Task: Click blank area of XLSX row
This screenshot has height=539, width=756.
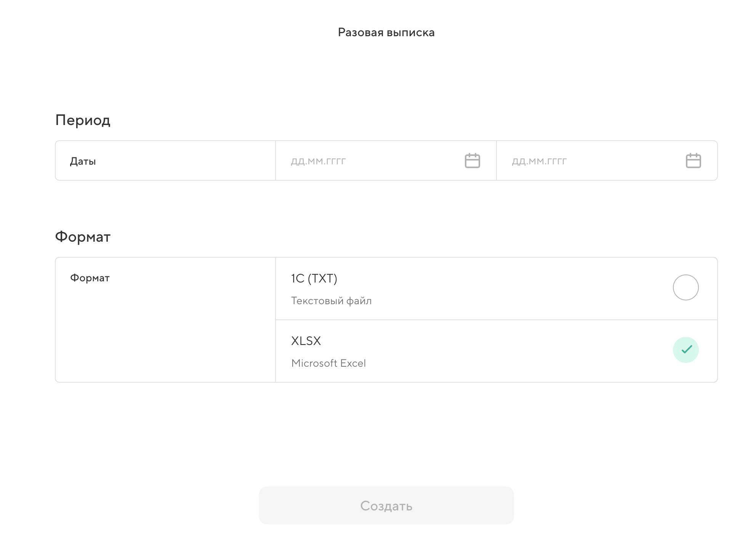Action: 495,351
